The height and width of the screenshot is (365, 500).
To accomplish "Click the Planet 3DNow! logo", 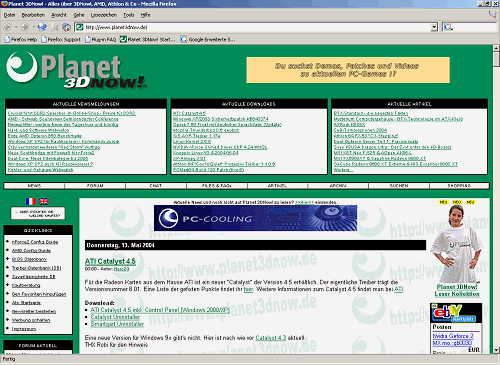I will (x=76, y=70).
